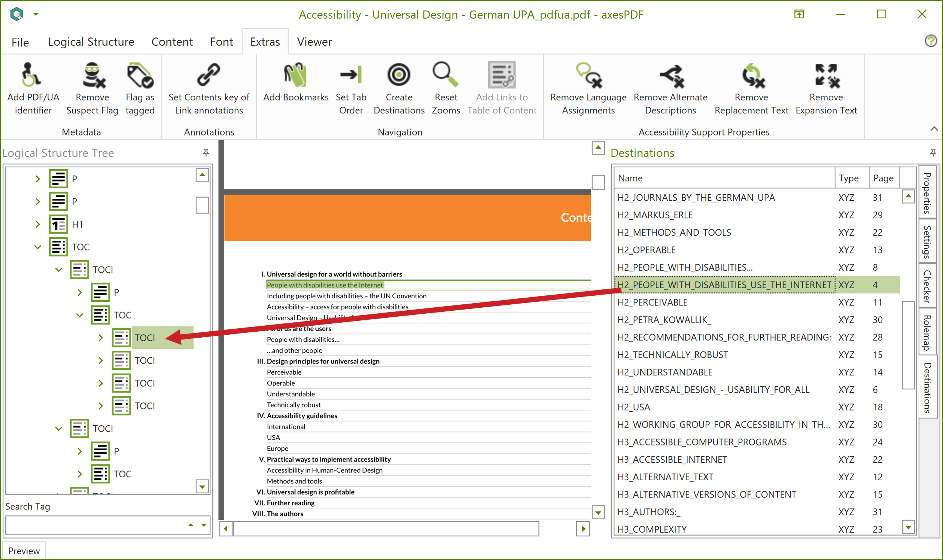
Task: Click 'Technically robust' document entry
Action: (x=293, y=405)
